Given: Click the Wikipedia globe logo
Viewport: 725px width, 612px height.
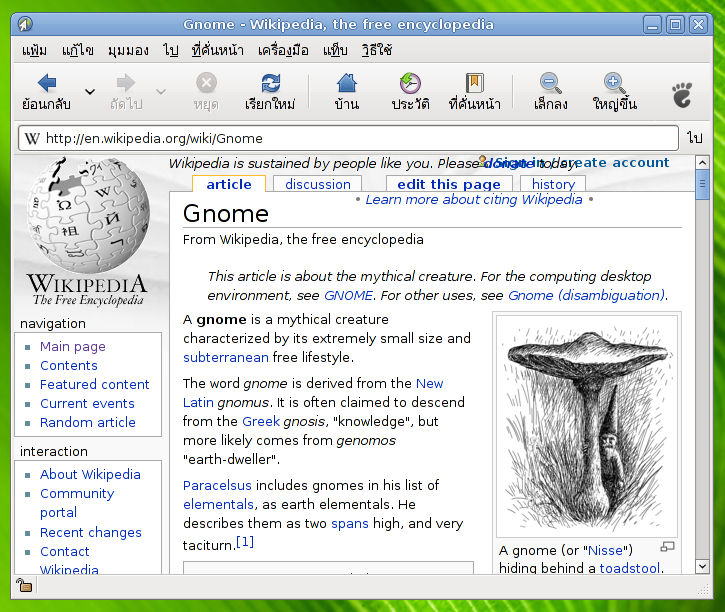Looking at the screenshot, I should click(88, 215).
